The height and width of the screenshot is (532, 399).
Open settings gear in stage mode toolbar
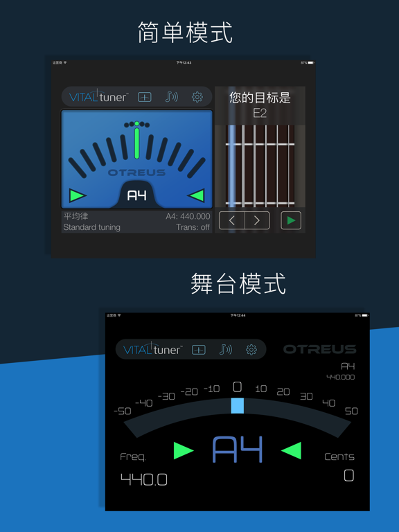tap(251, 349)
